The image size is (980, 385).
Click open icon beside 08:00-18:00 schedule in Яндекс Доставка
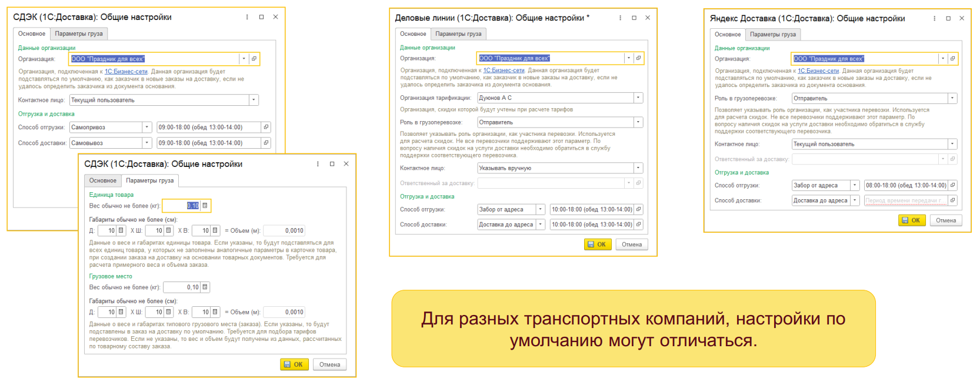[x=952, y=185]
